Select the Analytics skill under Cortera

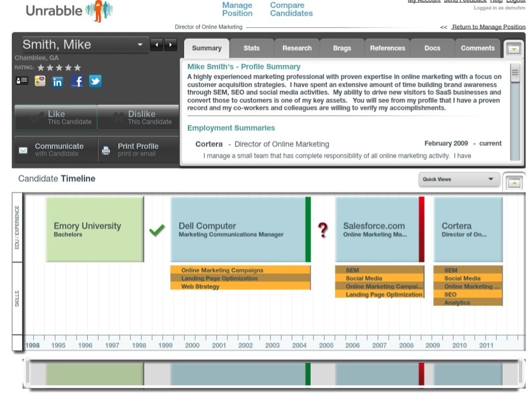point(468,303)
